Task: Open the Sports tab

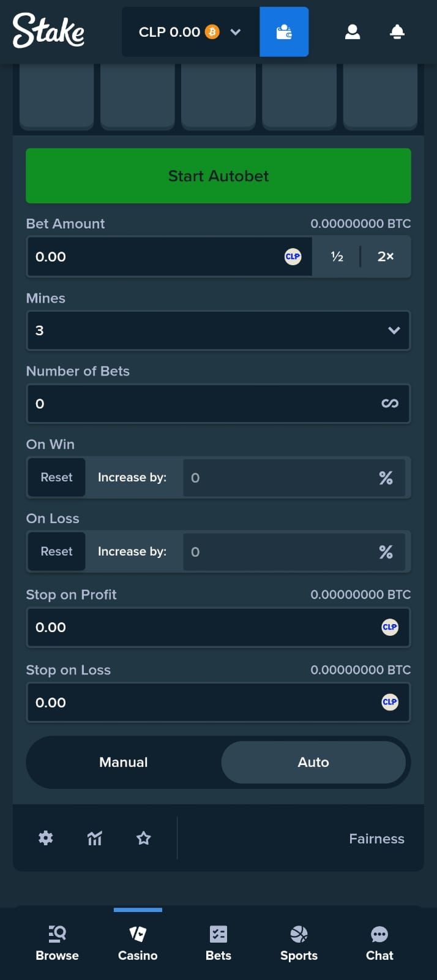Action: (x=299, y=943)
